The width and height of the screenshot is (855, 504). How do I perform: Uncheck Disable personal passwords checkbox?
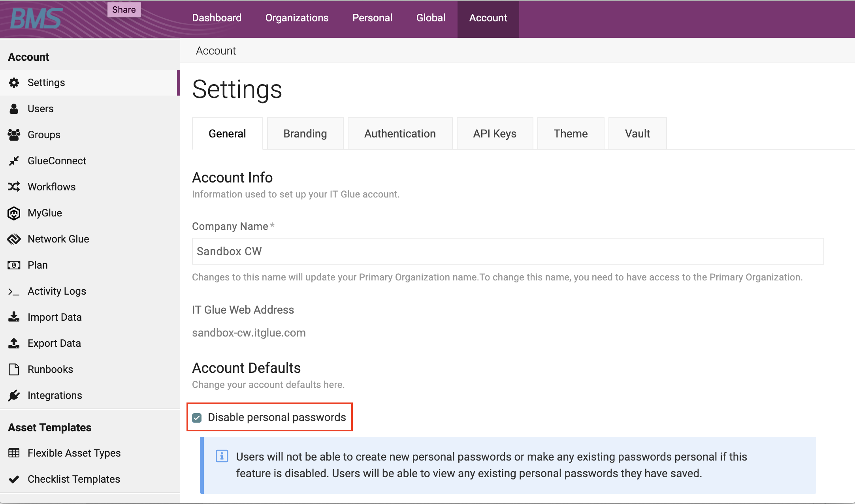pos(197,417)
